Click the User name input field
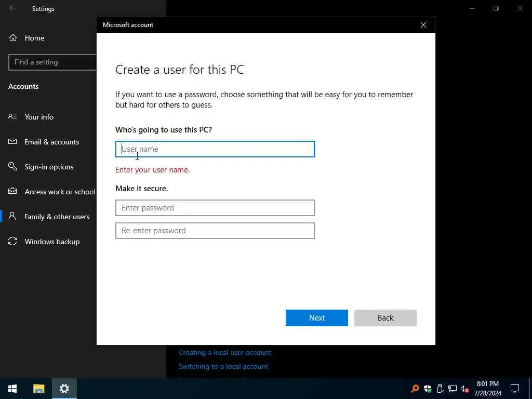Viewport: 532px width, 399px height. pos(215,149)
